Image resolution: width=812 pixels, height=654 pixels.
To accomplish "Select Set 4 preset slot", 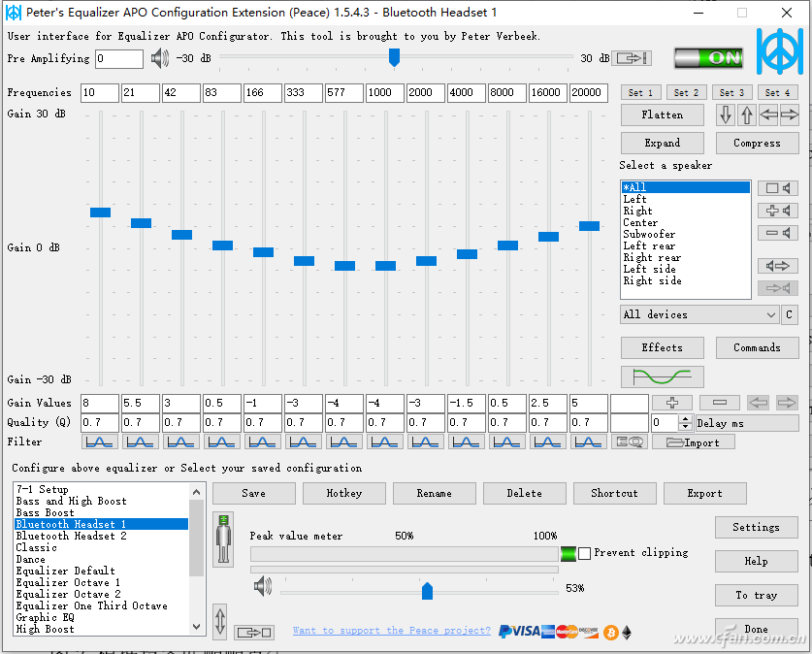I will coord(777,93).
